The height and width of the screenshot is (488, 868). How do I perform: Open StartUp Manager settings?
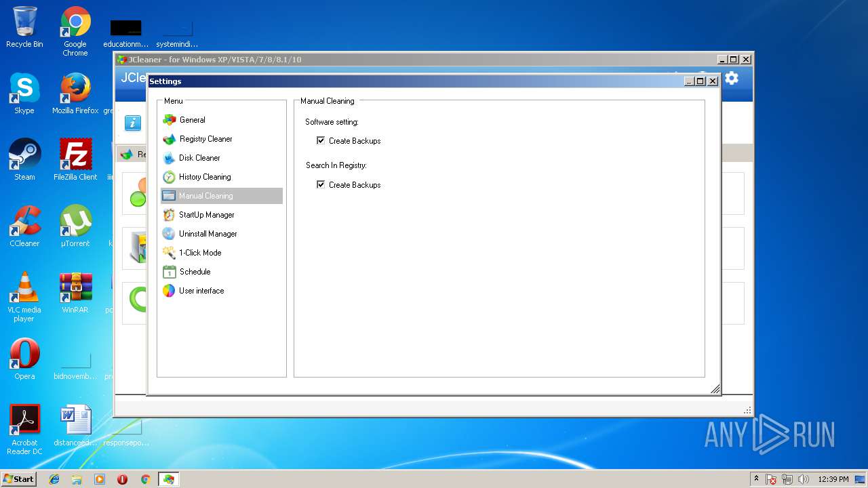pyautogui.click(x=222, y=215)
